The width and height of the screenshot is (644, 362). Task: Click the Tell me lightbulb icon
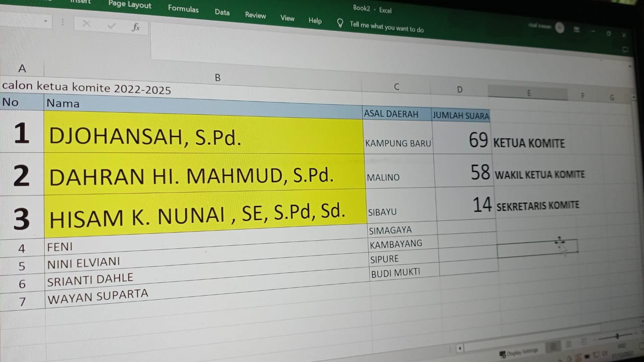pyautogui.click(x=340, y=23)
